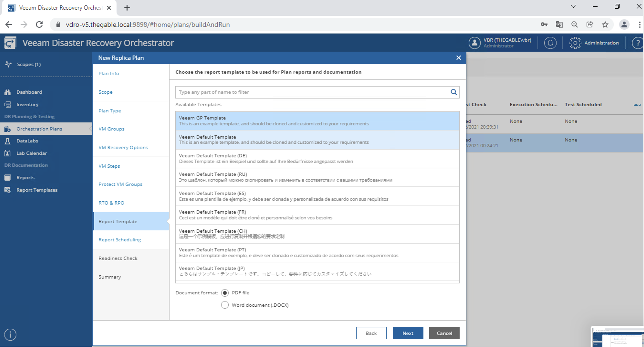Viewport: 644px width, 347px height.
Task: Click the password key icon in address bar
Action: click(544, 25)
